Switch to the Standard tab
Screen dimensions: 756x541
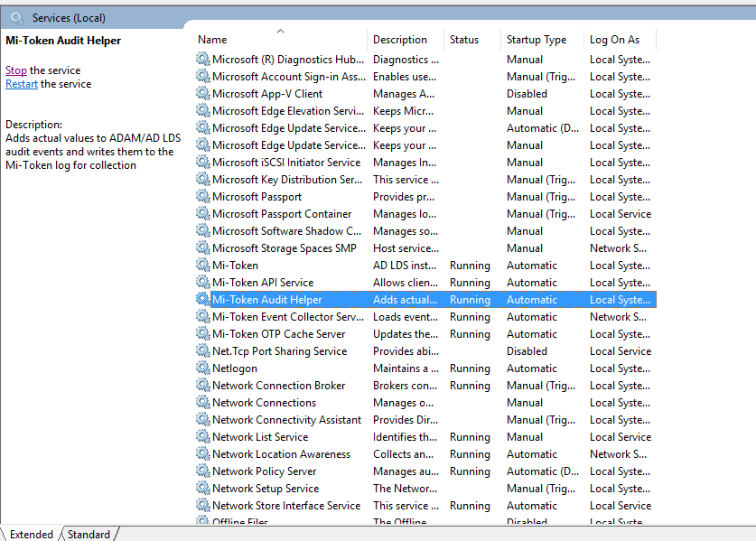pos(89,535)
